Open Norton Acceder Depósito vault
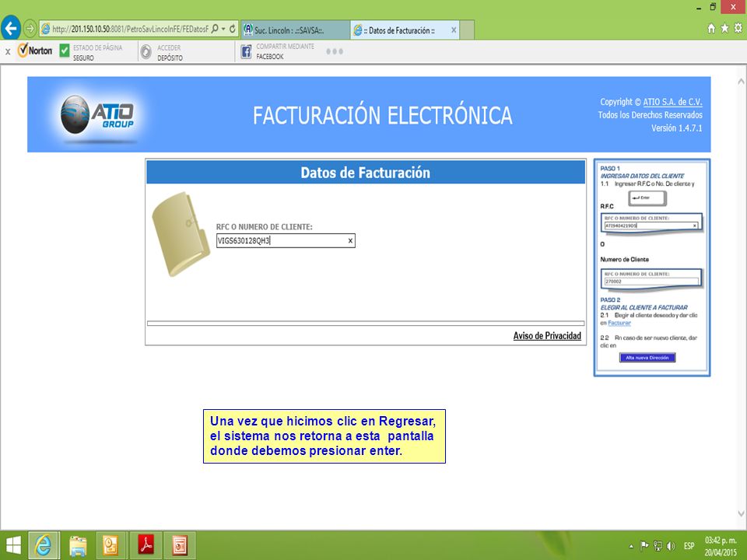This screenshot has height=560, width=747. [x=162, y=52]
